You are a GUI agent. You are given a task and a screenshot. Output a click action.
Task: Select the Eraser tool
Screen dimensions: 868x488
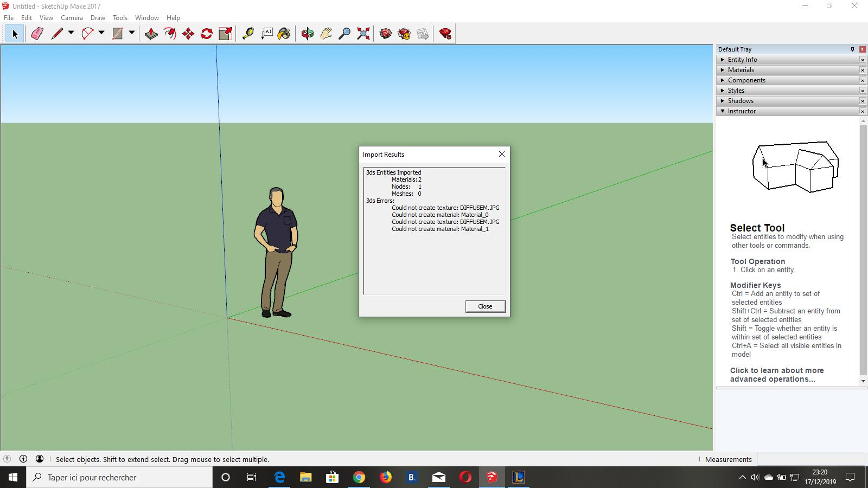37,34
